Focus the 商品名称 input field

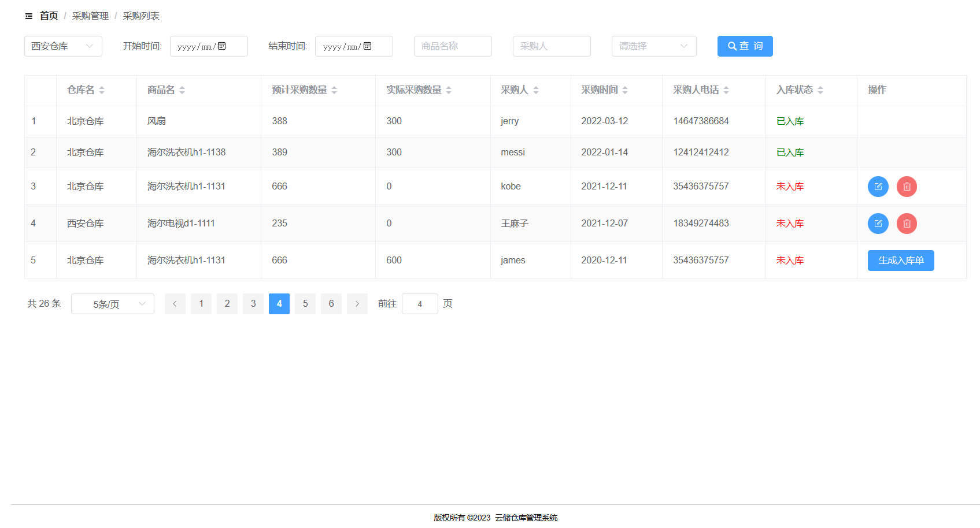tap(453, 46)
